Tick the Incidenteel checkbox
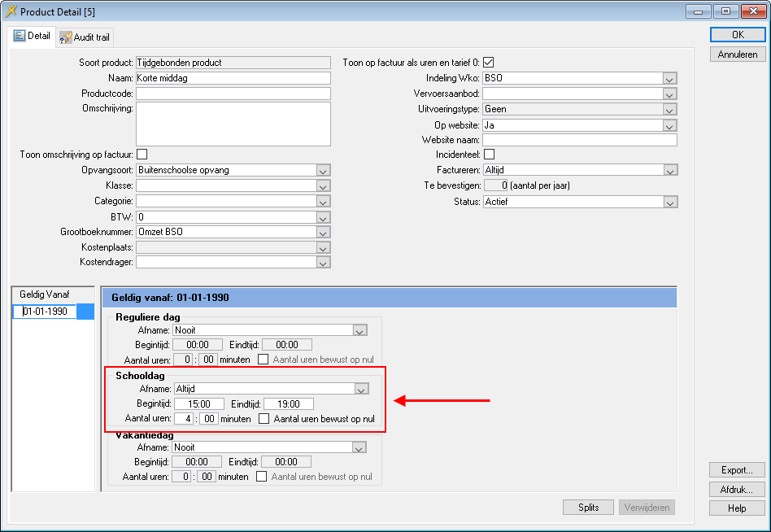 pos(489,155)
